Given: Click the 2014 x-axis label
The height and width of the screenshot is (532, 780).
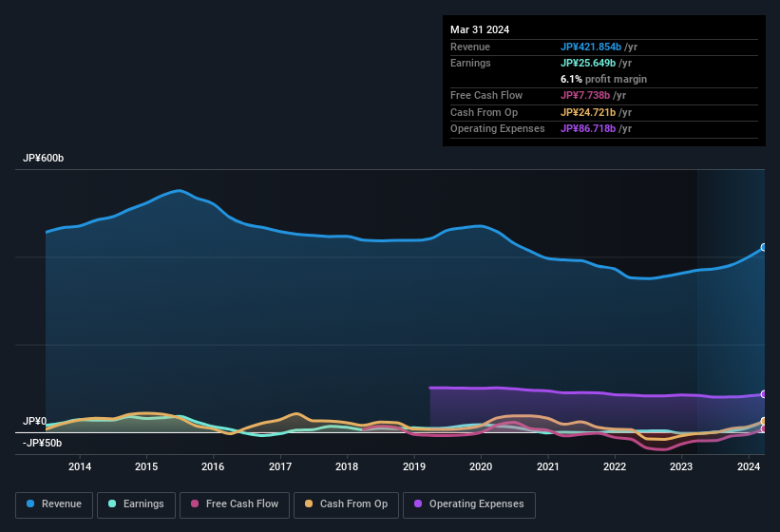Looking at the screenshot, I should click(80, 466).
